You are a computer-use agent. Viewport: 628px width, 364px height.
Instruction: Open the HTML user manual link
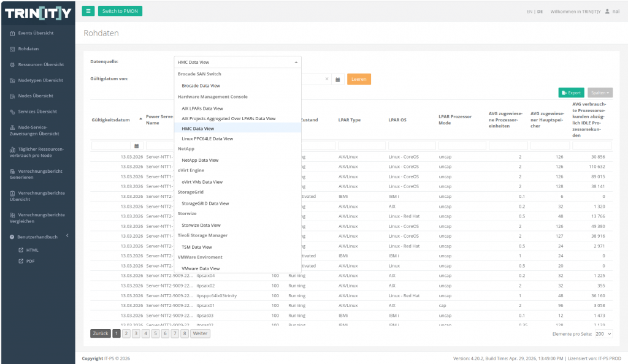tap(33, 250)
